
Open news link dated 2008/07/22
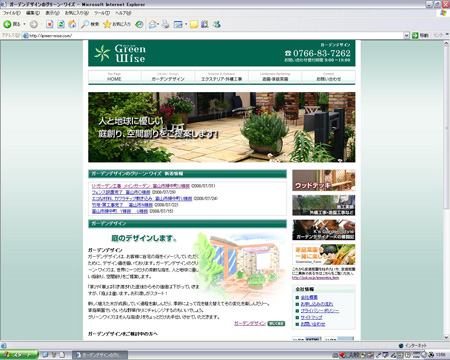(x=122, y=205)
